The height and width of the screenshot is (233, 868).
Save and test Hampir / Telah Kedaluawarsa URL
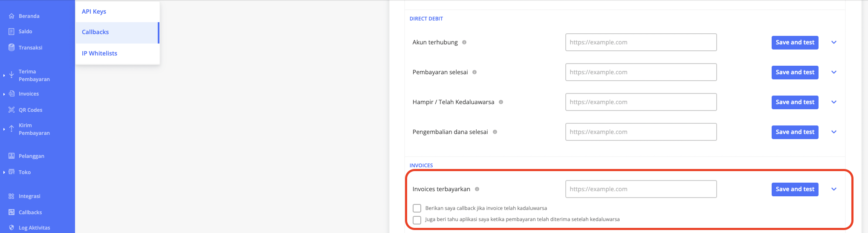795,102
